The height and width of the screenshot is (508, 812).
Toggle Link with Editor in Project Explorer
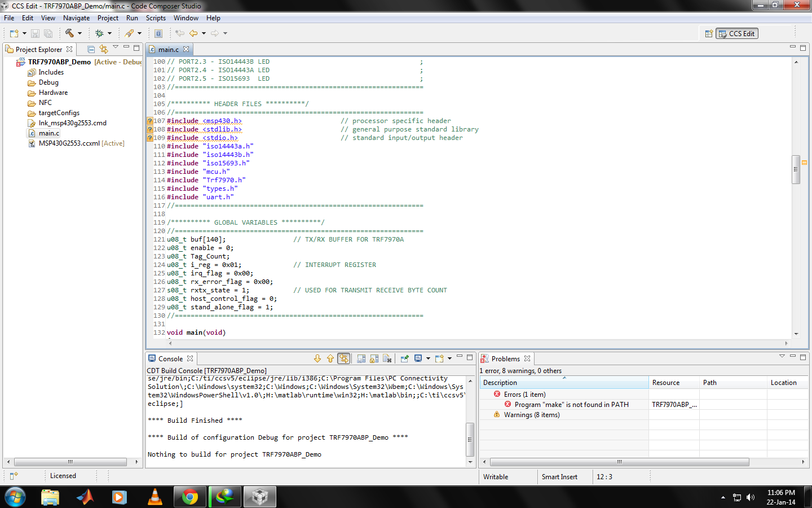point(103,50)
